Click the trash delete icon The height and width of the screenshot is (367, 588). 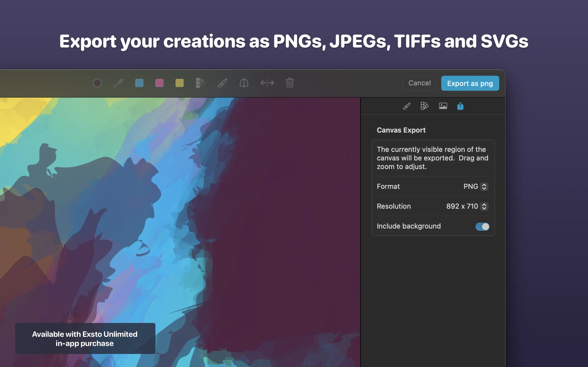pyautogui.click(x=290, y=83)
